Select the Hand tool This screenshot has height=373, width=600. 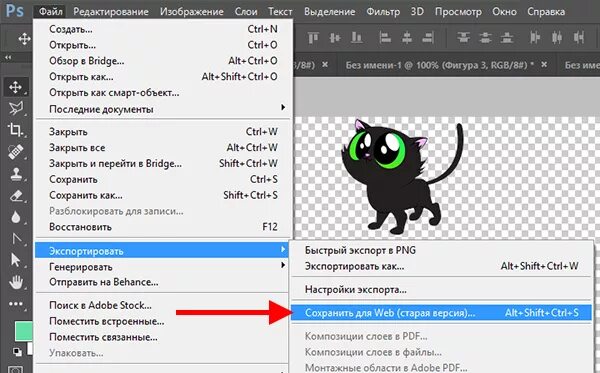pyautogui.click(x=16, y=282)
